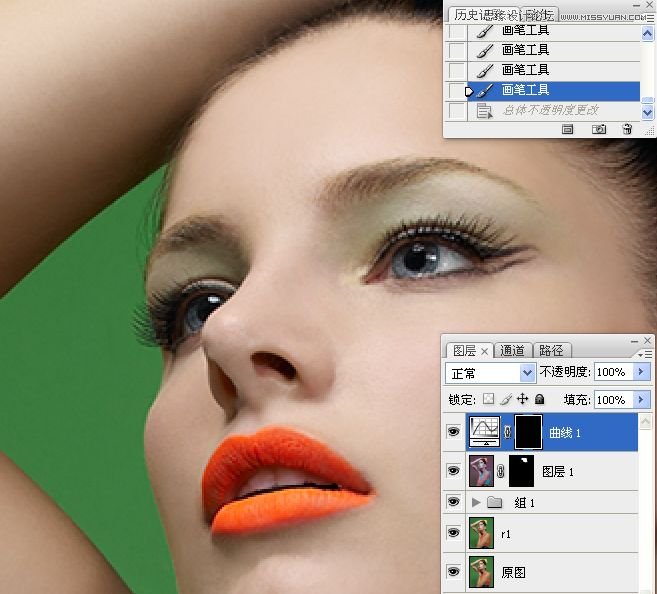Image resolution: width=657 pixels, height=594 pixels.
Task: Click the History panel scrollbar thumb
Action: 647,100
